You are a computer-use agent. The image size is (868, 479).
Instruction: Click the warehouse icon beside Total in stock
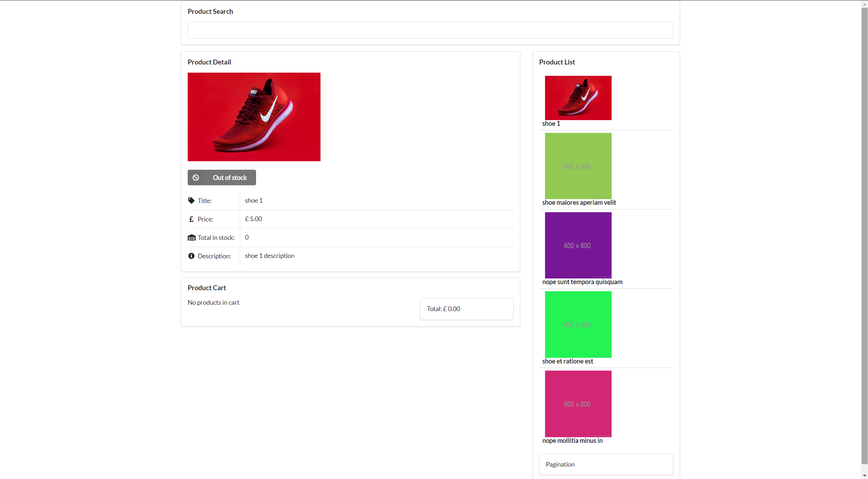pos(192,237)
